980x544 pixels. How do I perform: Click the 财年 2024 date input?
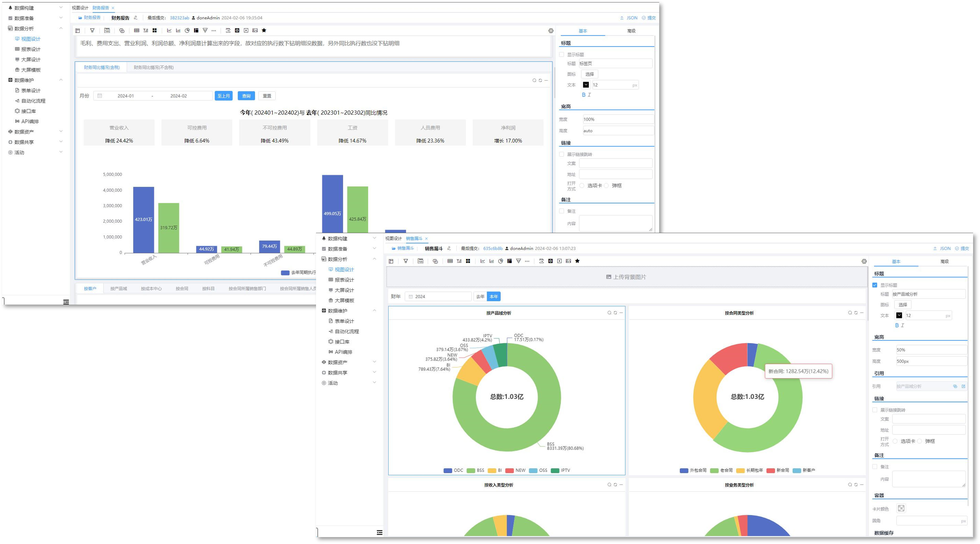coord(438,296)
